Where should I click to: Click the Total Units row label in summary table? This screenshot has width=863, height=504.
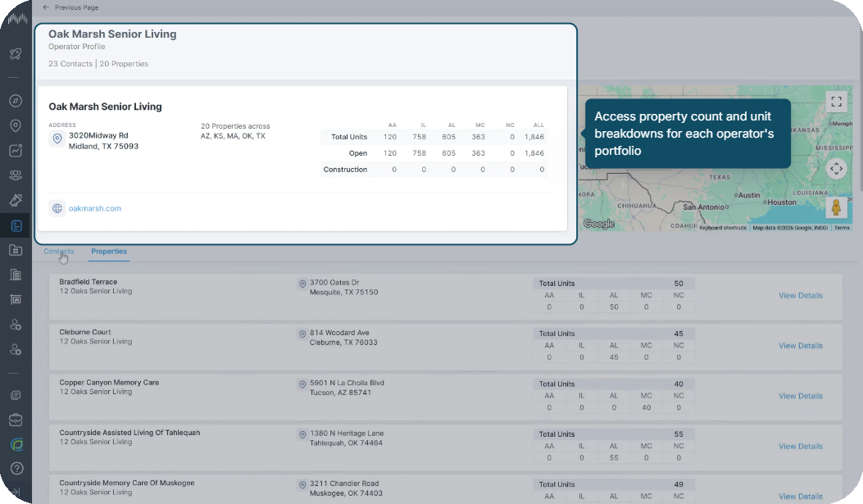click(349, 137)
